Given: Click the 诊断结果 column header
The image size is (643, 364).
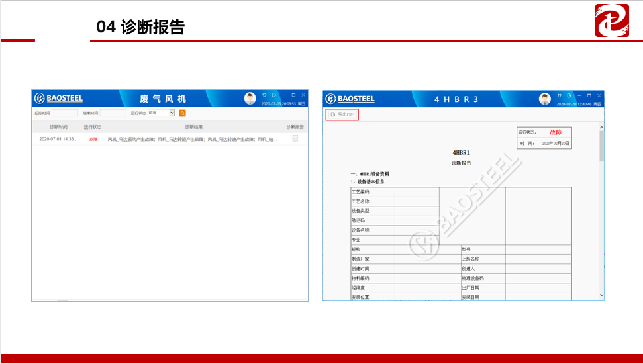Looking at the screenshot, I should [193, 126].
